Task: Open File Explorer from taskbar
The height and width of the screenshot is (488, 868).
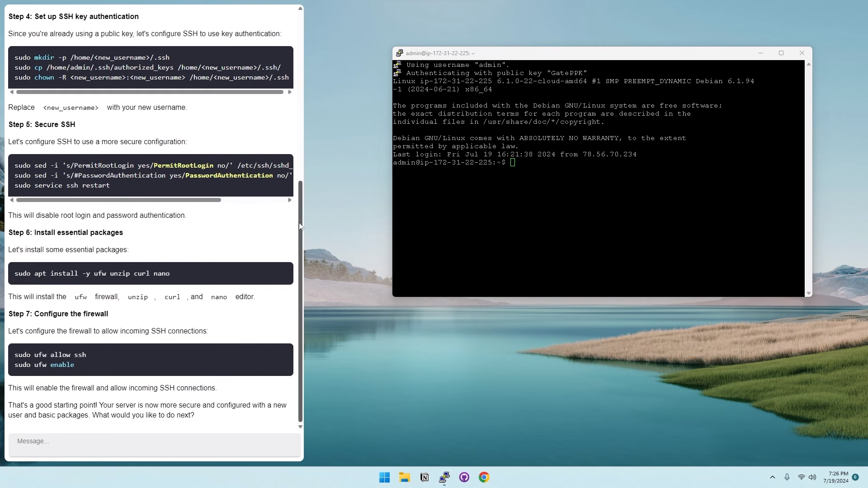Action: (404, 477)
